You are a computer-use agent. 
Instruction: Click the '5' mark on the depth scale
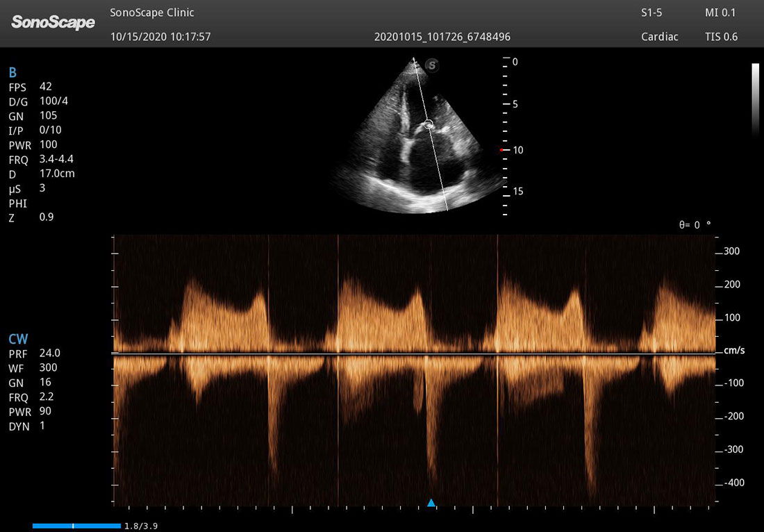pos(515,104)
